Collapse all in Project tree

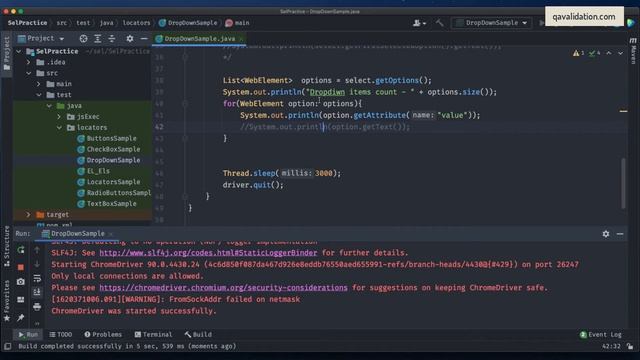(111, 38)
